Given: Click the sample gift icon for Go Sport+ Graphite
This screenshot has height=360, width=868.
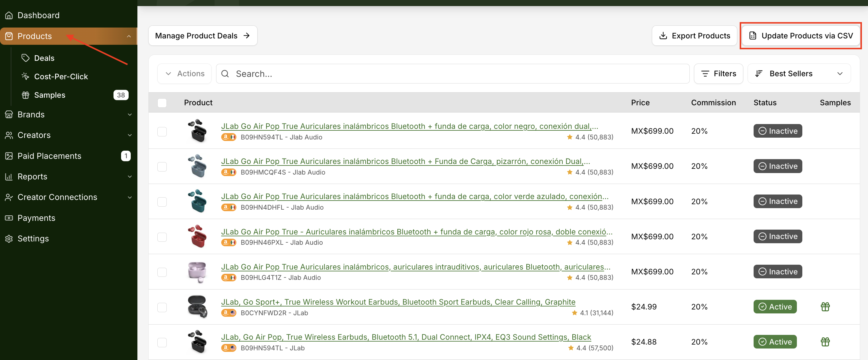Looking at the screenshot, I should [x=825, y=307].
